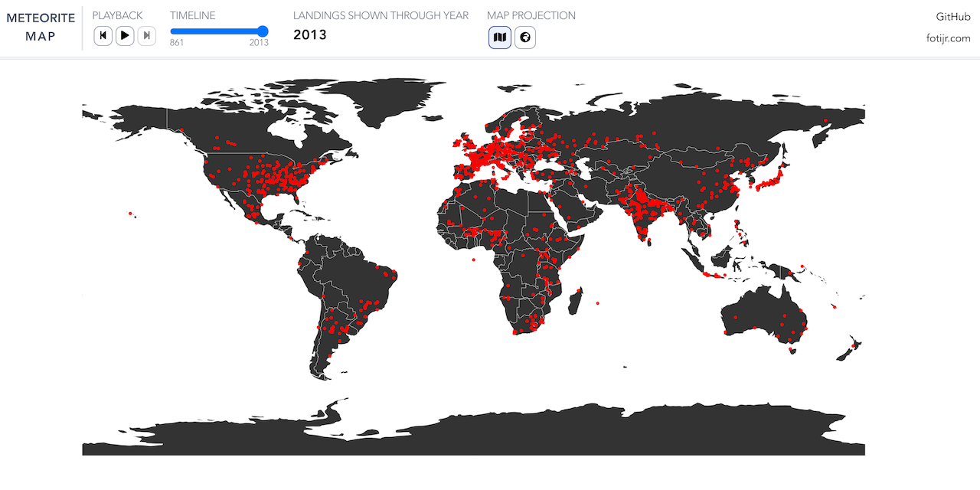Viewport: 980px width, 490px height.
Task: Toggle the map projection to globe mode
Action: coord(525,37)
